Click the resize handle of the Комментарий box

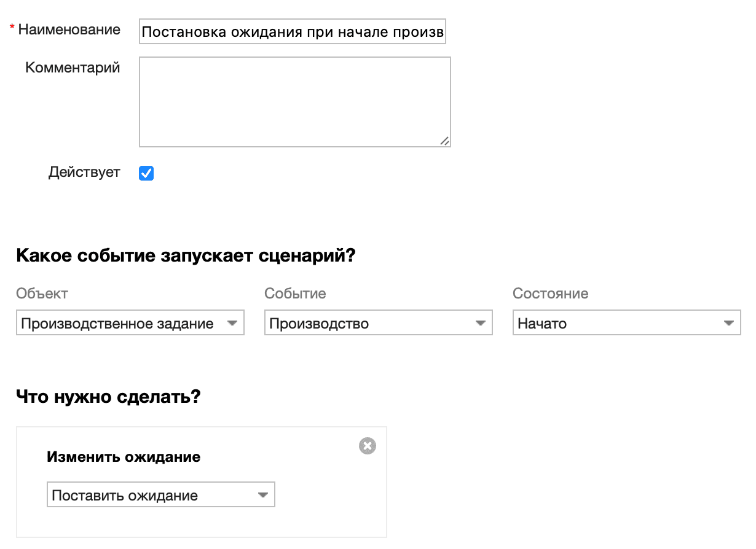[446, 141]
